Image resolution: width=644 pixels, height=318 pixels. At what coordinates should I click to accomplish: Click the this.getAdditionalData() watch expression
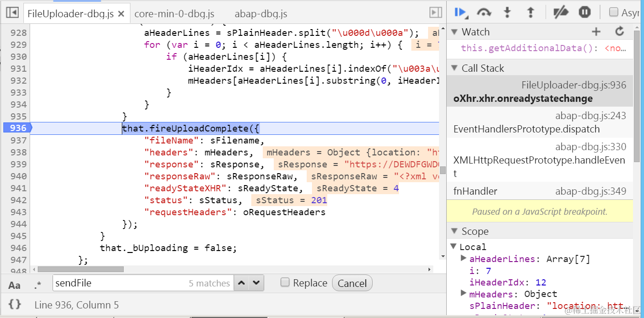pos(544,48)
